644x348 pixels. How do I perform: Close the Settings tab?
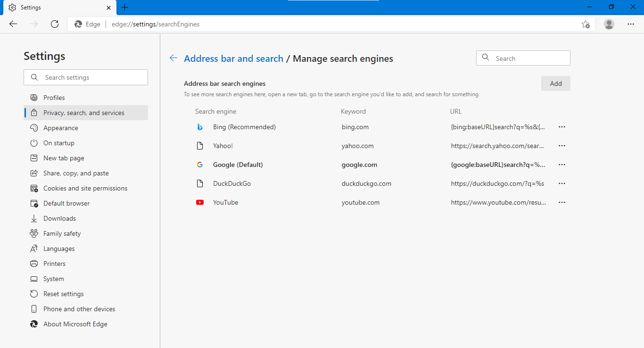(x=108, y=8)
